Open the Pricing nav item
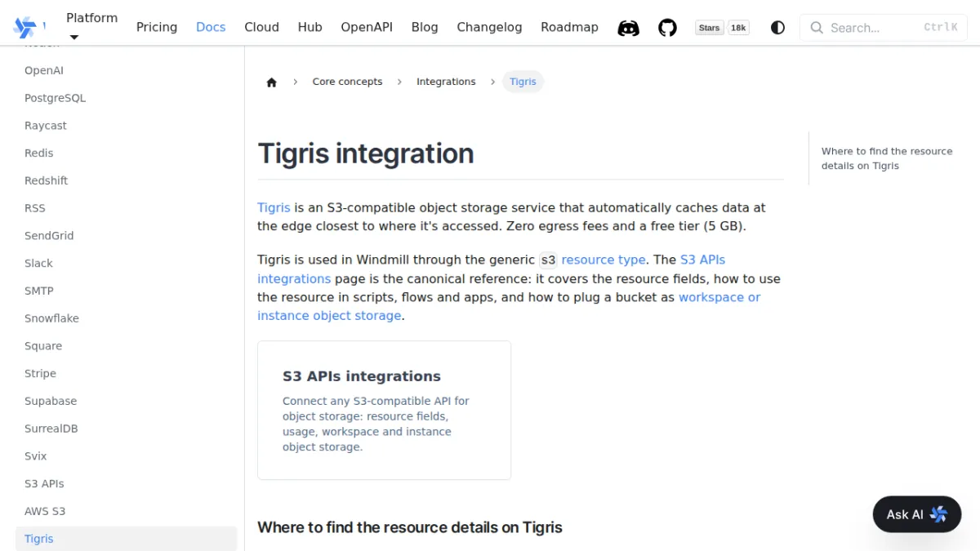The image size is (980, 551). (157, 27)
